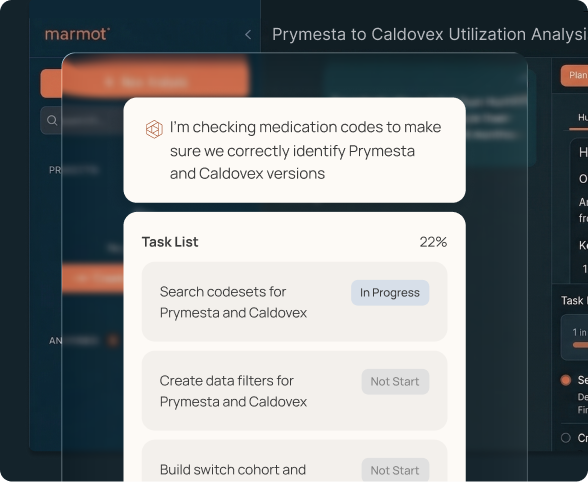Focus the sidebar search field
This screenshot has height=482, width=588.
coord(82,120)
